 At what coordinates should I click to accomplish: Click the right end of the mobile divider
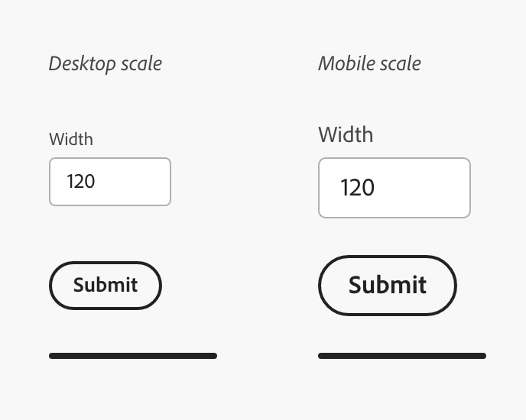(482, 356)
